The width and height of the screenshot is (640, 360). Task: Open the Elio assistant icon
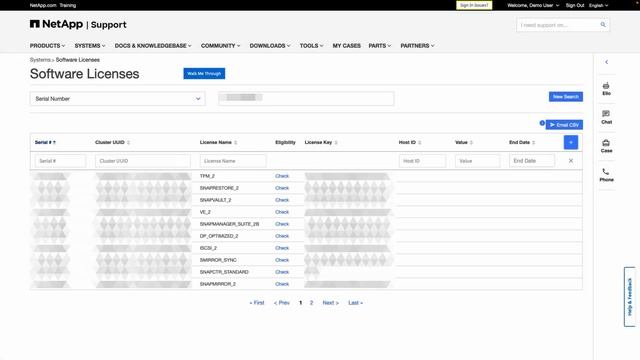coord(606,89)
